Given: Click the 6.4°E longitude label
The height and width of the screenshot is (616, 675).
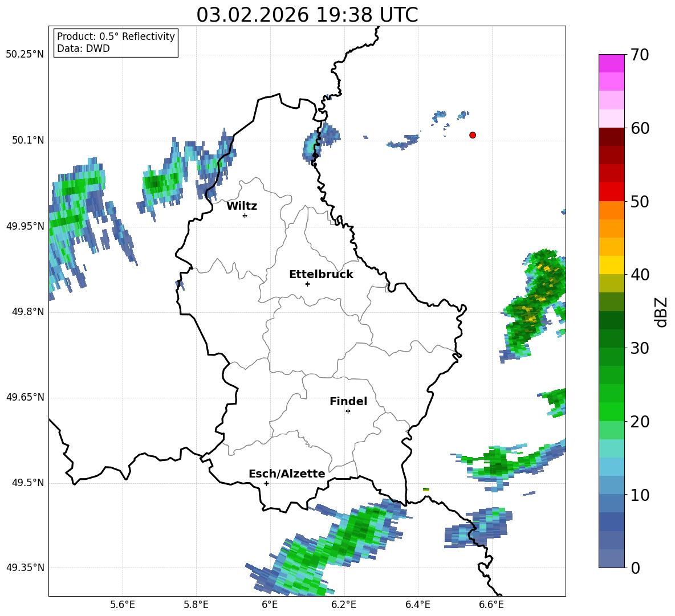Looking at the screenshot, I should tap(417, 605).
